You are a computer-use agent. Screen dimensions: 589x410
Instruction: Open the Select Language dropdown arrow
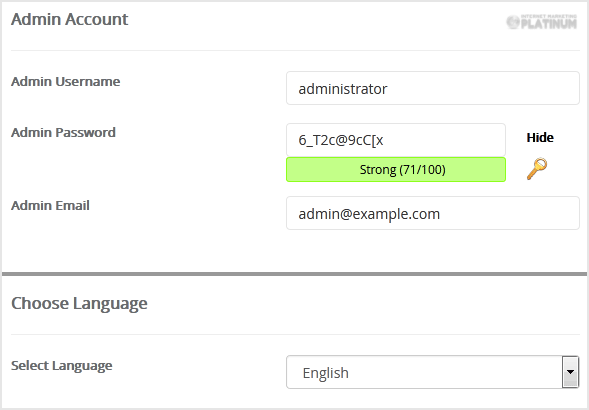click(x=570, y=372)
